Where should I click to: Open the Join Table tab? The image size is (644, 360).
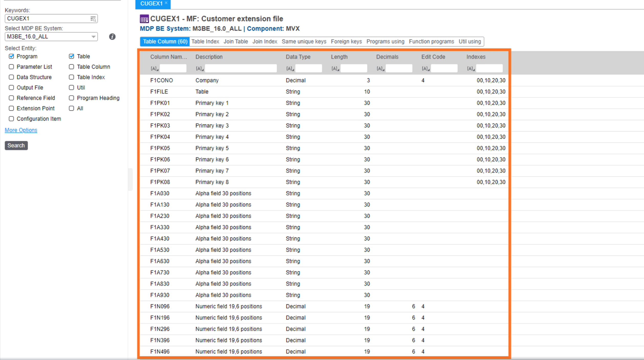tap(236, 41)
